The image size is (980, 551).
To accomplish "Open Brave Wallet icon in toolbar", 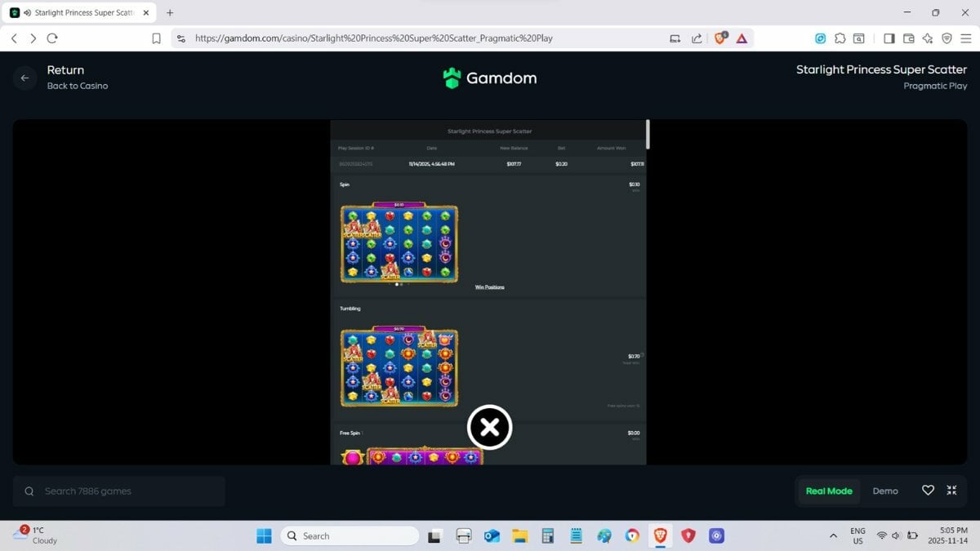I will 908,38.
